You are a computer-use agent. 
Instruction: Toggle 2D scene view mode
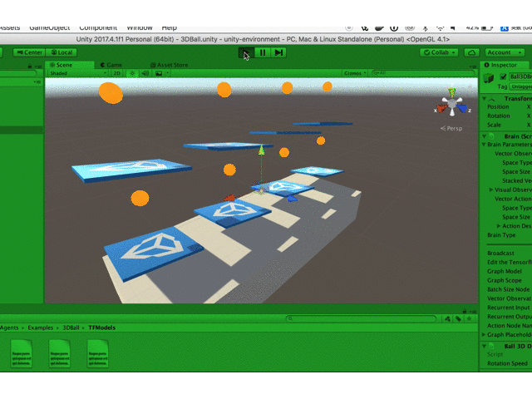pyautogui.click(x=116, y=73)
